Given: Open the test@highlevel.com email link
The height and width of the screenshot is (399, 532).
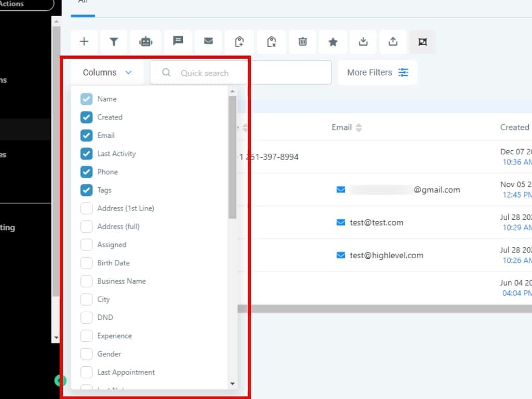Looking at the screenshot, I should 386,255.
